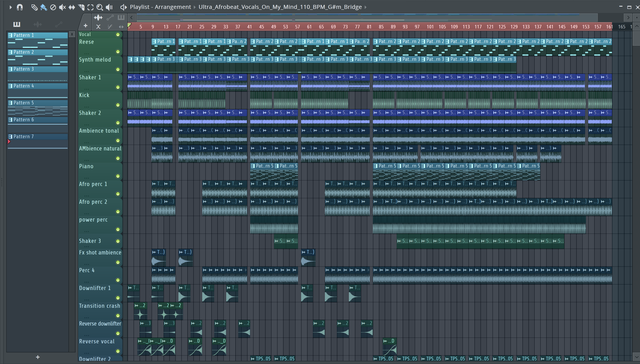
Task: Jump to bar 85 on timeline ruler
Action: pyautogui.click(x=381, y=27)
